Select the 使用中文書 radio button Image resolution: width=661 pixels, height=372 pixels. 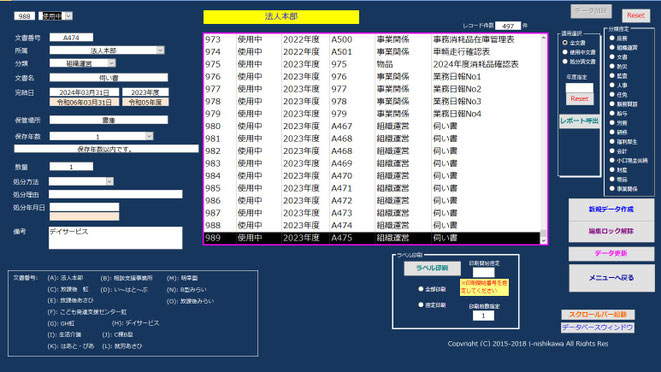[x=565, y=52]
